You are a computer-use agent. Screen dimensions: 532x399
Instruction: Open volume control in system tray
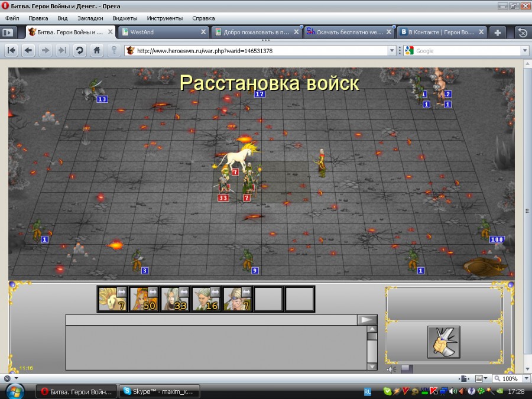453,391
